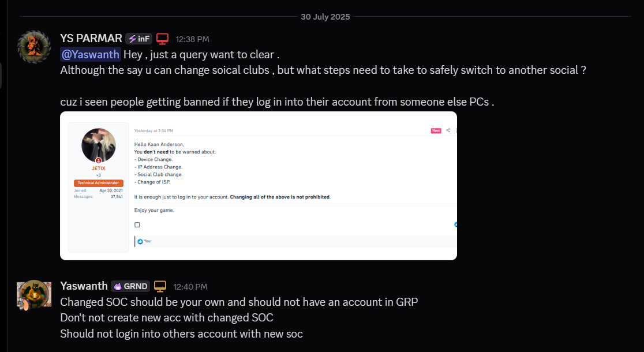Click the blue like icon beside 'You' reaction

point(139,241)
